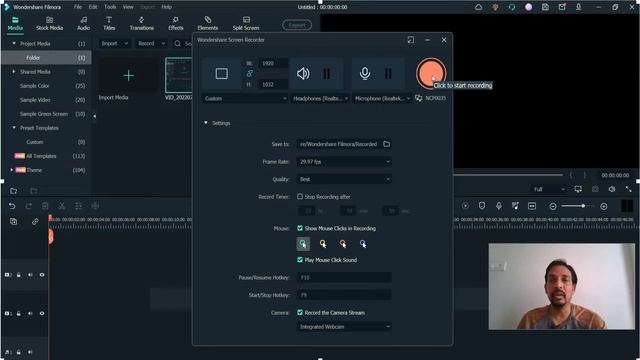Take a preview snapshot with camera icon
Viewport: 640px width, 360px height.
point(595,189)
